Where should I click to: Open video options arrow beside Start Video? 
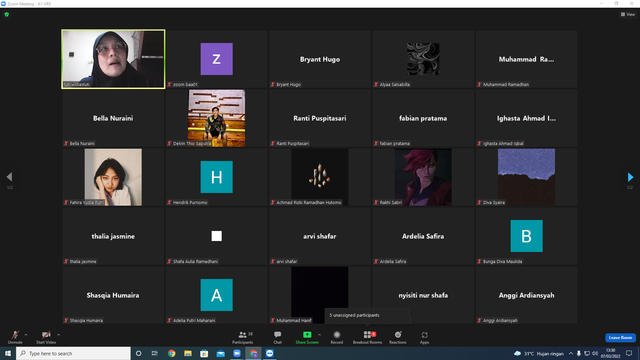[58, 335]
